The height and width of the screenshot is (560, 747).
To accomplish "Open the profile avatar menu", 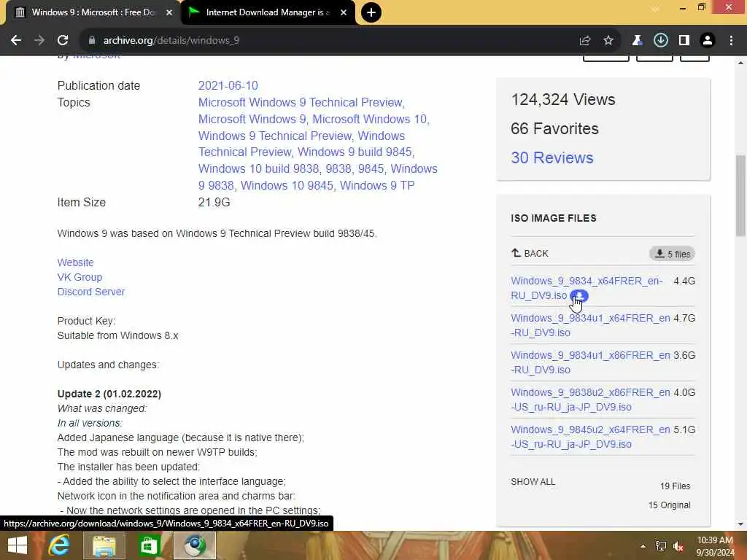I will [x=708, y=41].
